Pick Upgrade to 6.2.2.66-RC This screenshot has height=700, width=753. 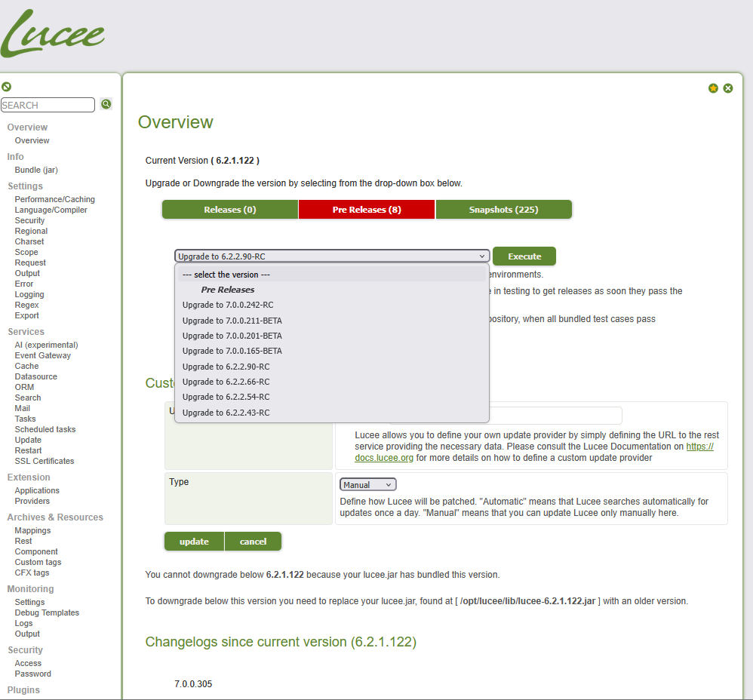point(332,382)
